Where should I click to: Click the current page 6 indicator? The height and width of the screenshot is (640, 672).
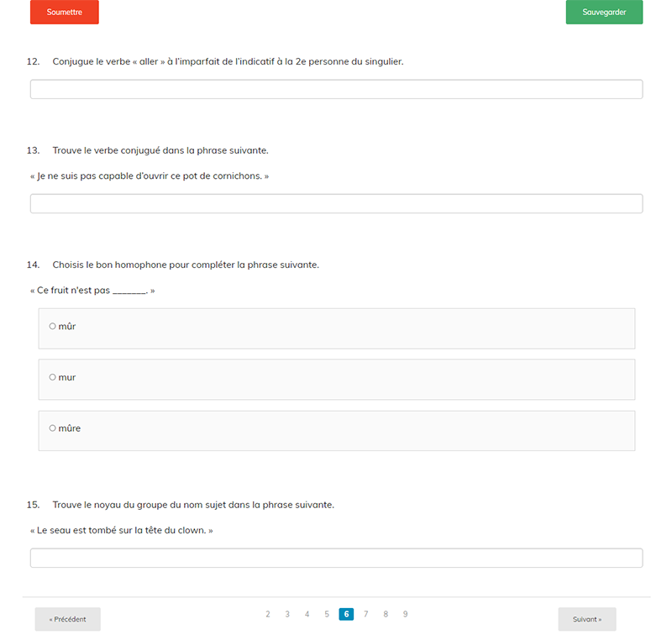click(x=346, y=614)
